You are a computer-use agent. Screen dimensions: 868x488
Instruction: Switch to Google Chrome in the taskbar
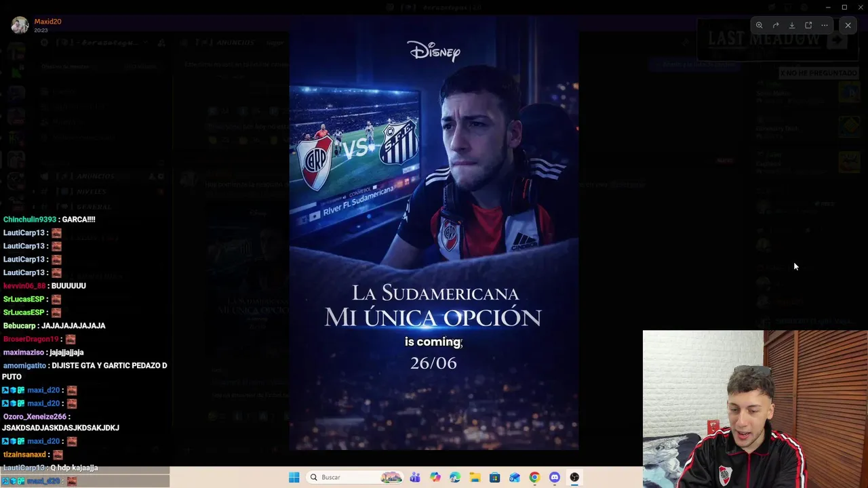(534, 477)
